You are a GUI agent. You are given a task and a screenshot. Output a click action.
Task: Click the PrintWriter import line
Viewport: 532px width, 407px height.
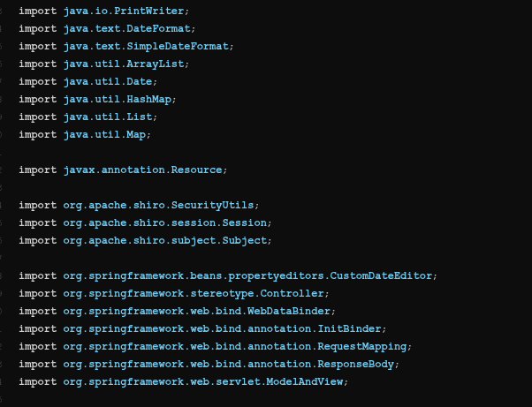125,11
